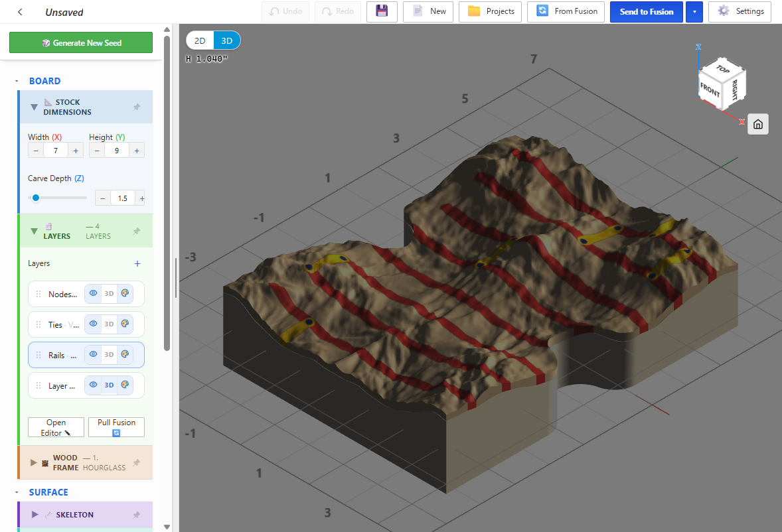Screen dimensions: 782x532
Task: Hide the Nodes layer with eye icon
Action: [93, 294]
